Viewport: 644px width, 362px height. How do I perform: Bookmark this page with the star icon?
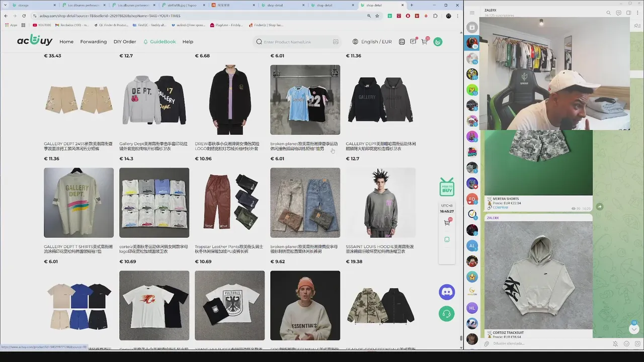[377, 16]
